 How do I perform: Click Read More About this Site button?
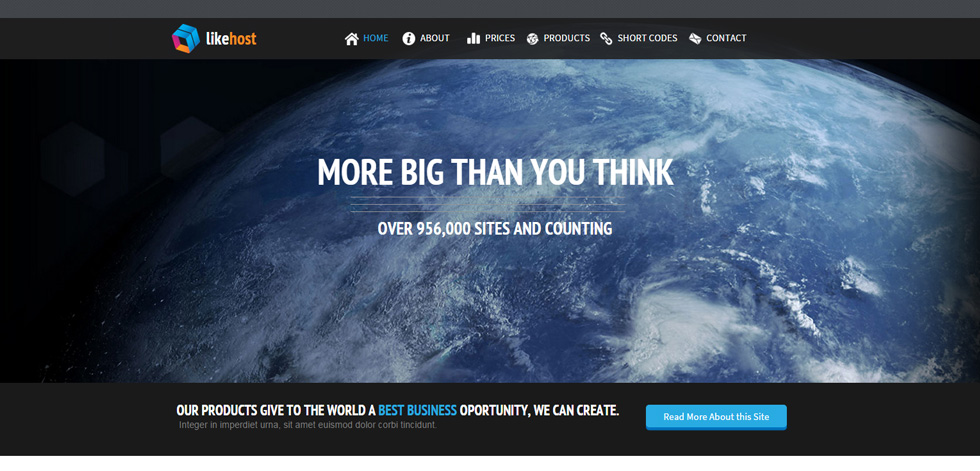pos(716,417)
